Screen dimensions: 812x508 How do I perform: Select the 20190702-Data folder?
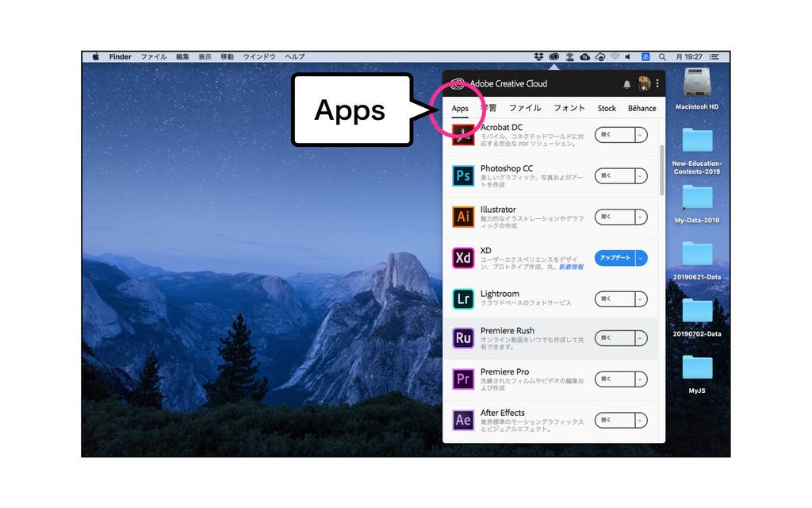pos(697,311)
